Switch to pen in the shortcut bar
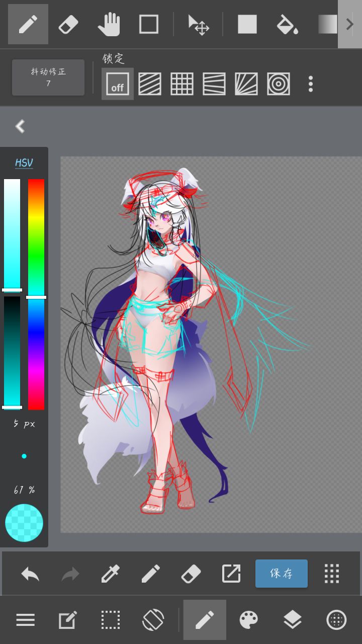 pyautogui.click(x=151, y=574)
